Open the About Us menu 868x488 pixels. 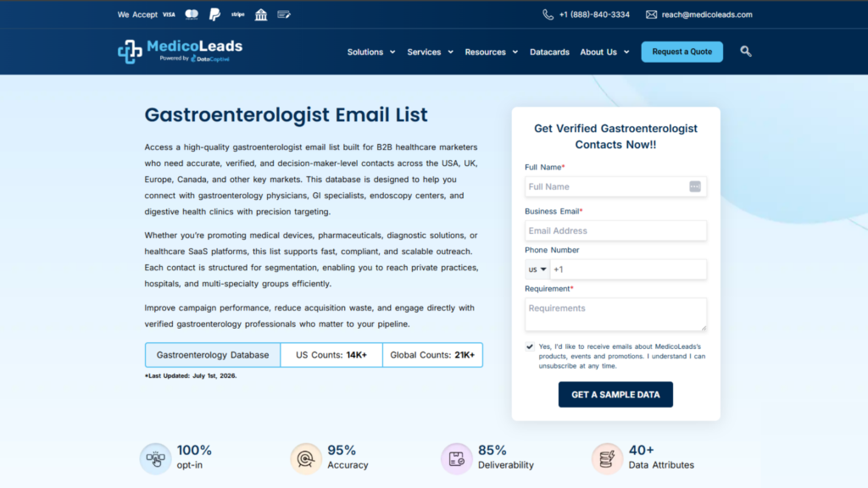point(604,52)
